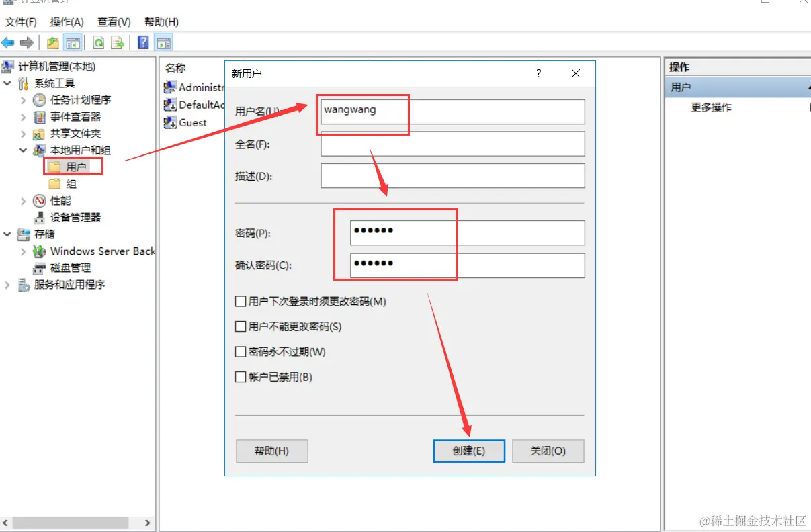811x532 pixels.
Task: Enable 用户不能更改密码 checkbox
Action: (x=241, y=326)
